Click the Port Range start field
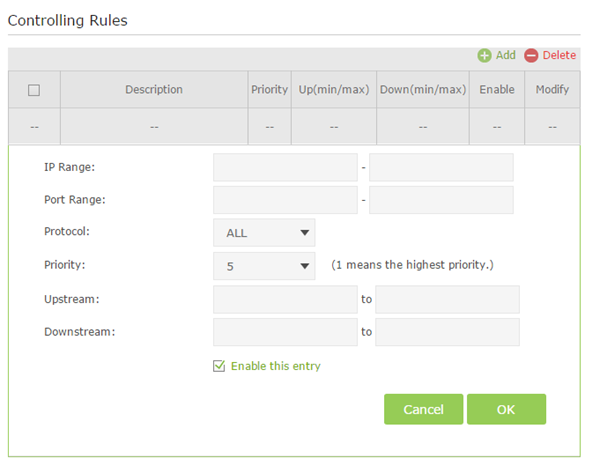The image size is (600, 466). coord(285,200)
